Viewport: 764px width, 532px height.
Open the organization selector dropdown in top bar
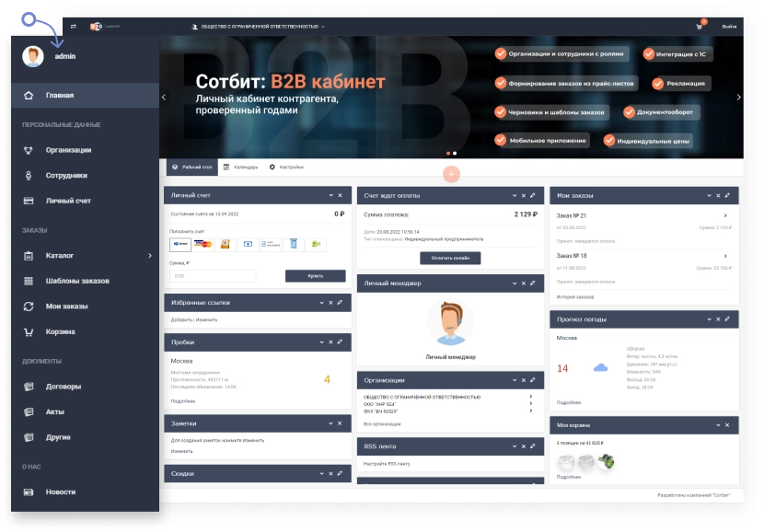tap(259, 27)
